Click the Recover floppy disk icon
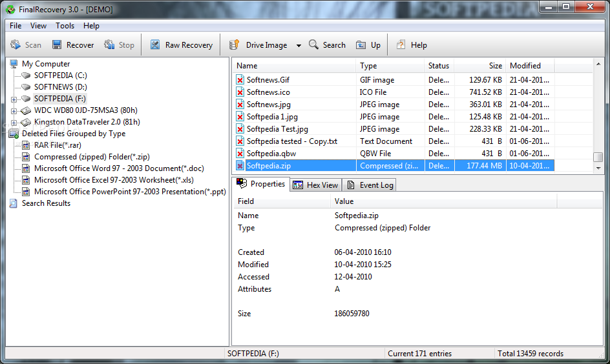This screenshot has height=364, width=610. click(x=57, y=45)
